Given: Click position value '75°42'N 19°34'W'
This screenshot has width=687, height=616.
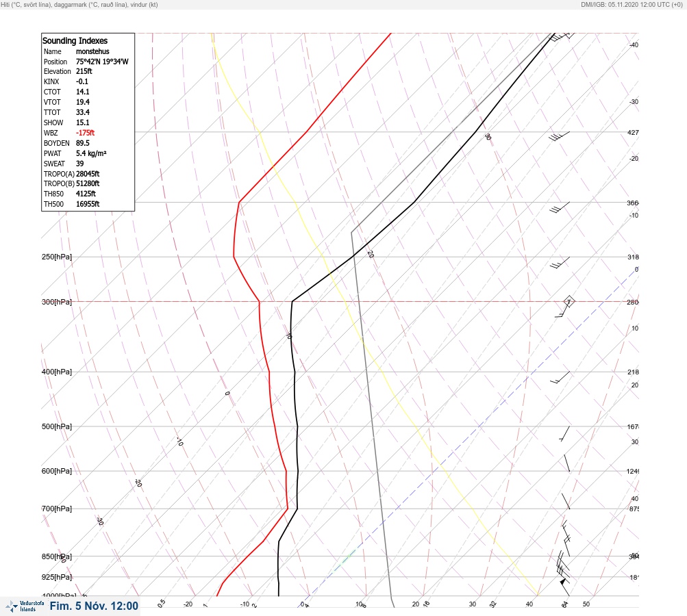Looking at the screenshot, I should click(102, 62).
